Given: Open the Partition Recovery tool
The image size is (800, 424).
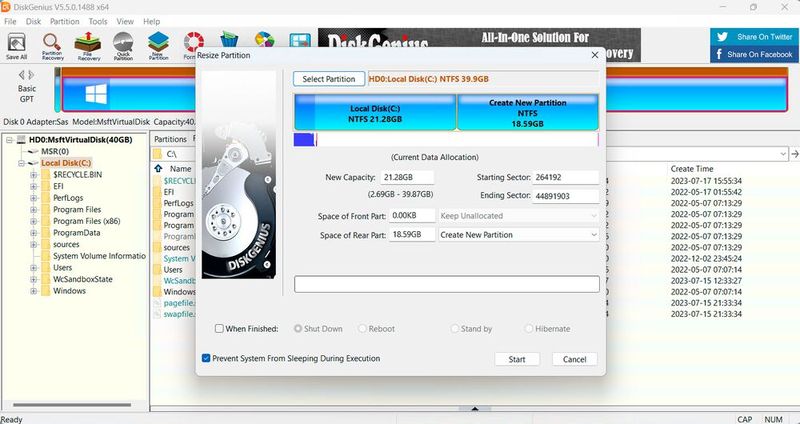Looking at the screenshot, I should coord(52,46).
